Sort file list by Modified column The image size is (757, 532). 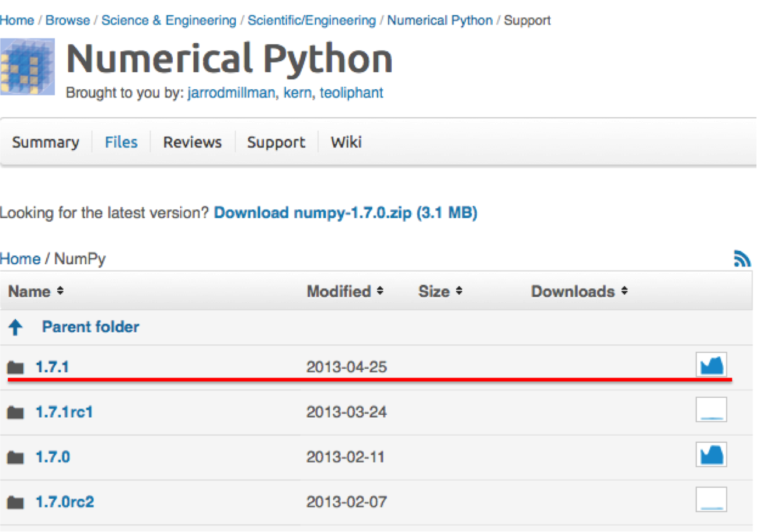click(x=345, y=291)
